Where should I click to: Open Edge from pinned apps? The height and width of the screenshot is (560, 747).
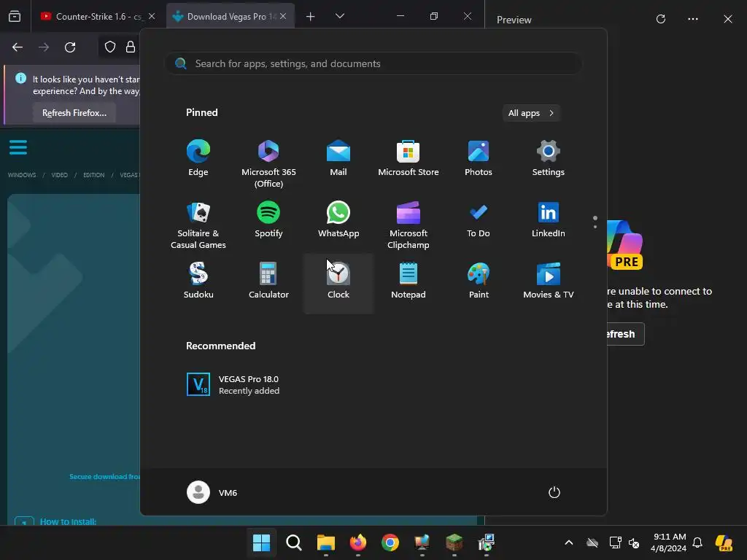198,158
